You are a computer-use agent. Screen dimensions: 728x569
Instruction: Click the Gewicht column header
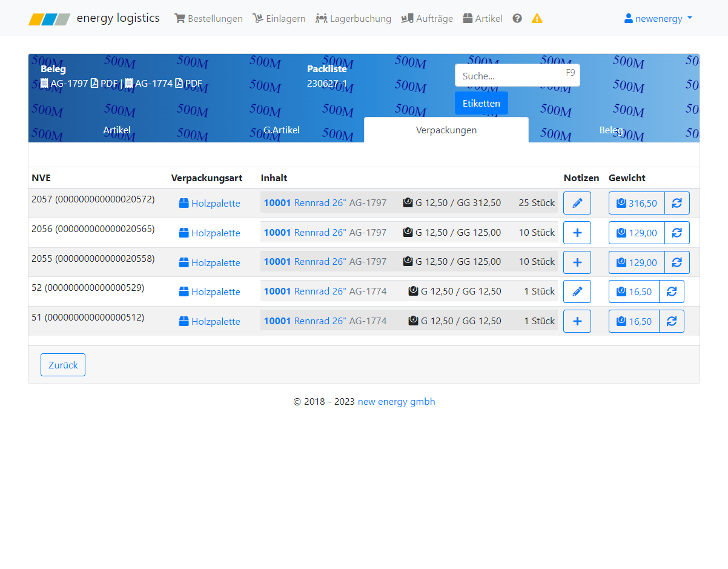coord(627,178)
